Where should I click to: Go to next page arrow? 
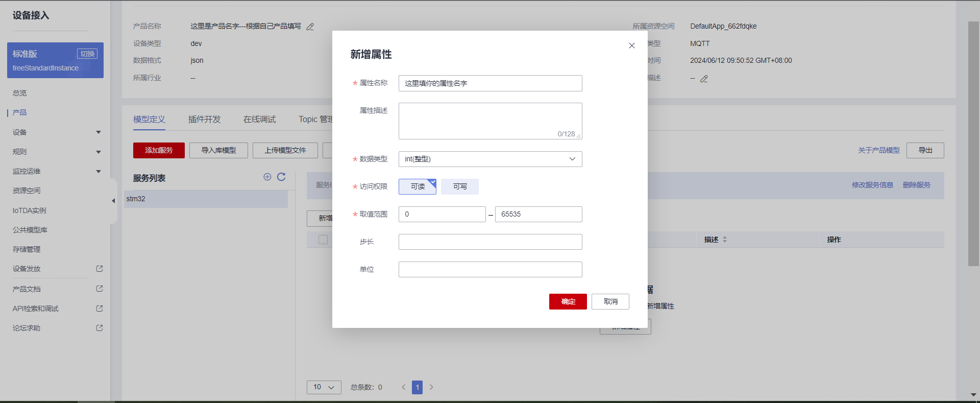point(431,387)
